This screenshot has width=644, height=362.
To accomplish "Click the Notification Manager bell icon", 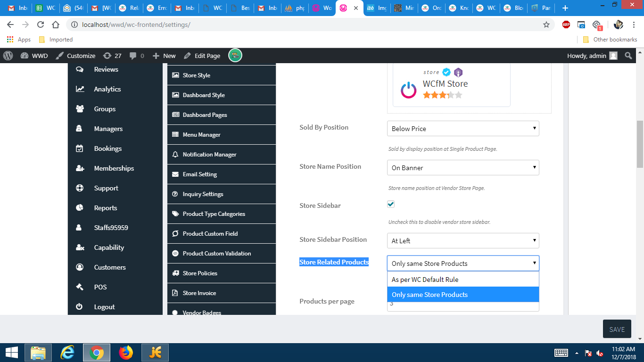I will tap(175, 155).
